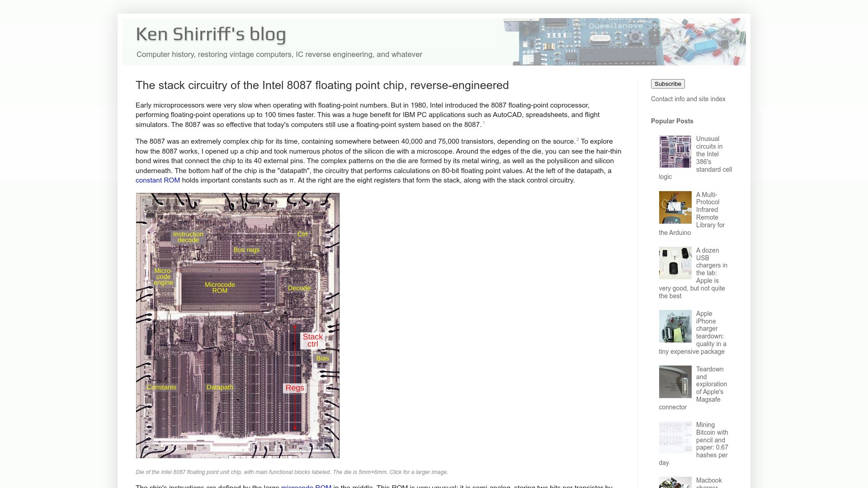Open the USB chargers in the lab thumbnail
The width and height of the screenshot is (868, 488).
coord(675,263)
